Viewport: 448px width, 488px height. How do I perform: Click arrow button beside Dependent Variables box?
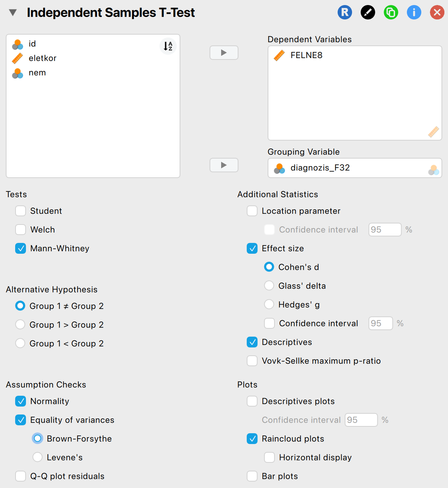(224, 53)
